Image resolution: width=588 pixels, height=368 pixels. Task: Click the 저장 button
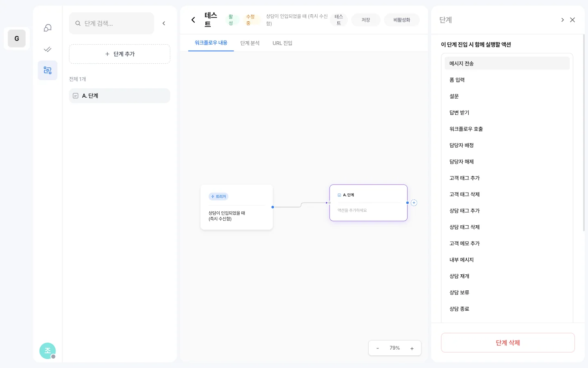366,20
